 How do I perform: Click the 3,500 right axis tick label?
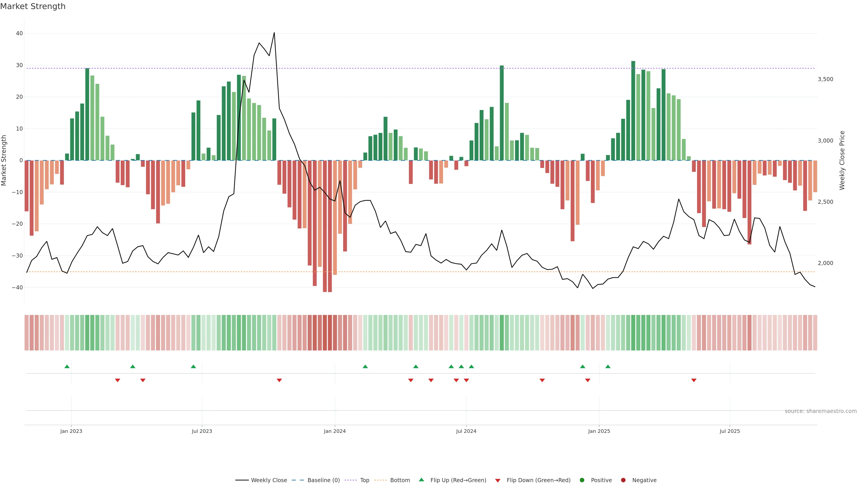click(x=825, y=79)
